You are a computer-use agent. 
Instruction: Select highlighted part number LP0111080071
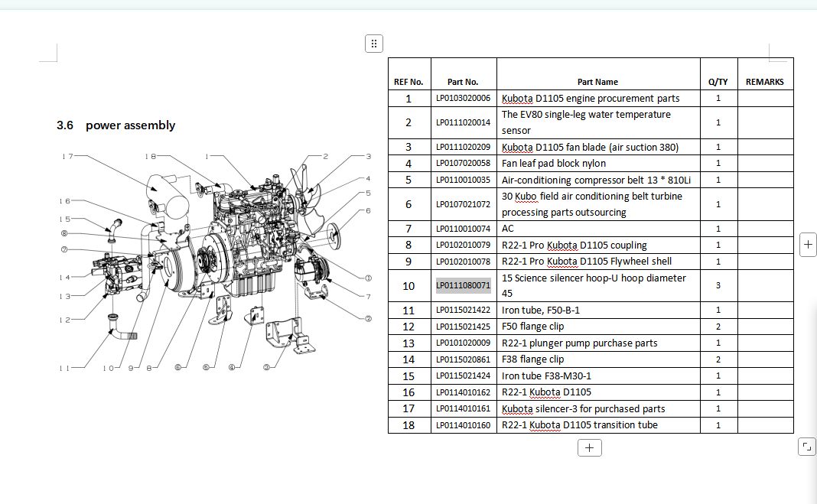(x=464, y=285)
